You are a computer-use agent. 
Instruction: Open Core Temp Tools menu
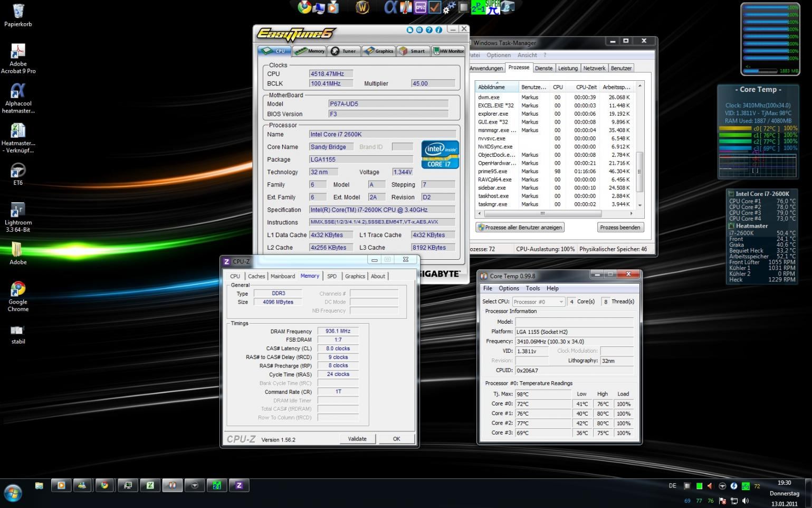[x=533, y=288]
